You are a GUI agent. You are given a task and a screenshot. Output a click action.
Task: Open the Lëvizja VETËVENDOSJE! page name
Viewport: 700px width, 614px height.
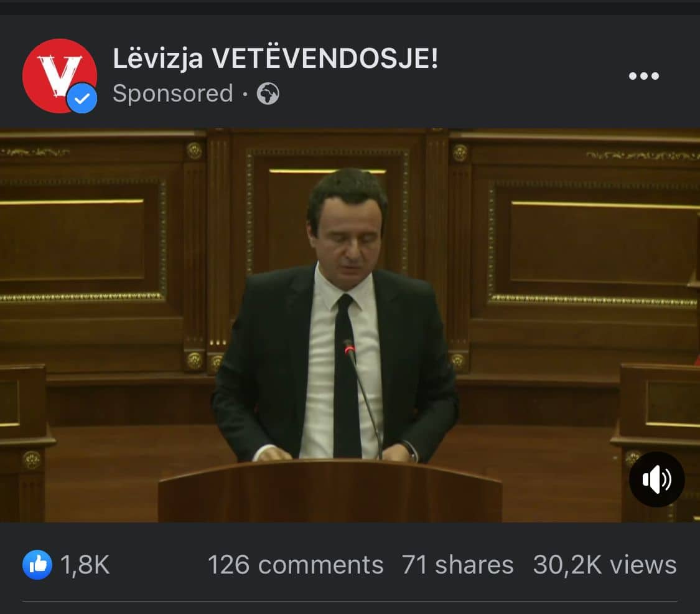coord(276,58)
